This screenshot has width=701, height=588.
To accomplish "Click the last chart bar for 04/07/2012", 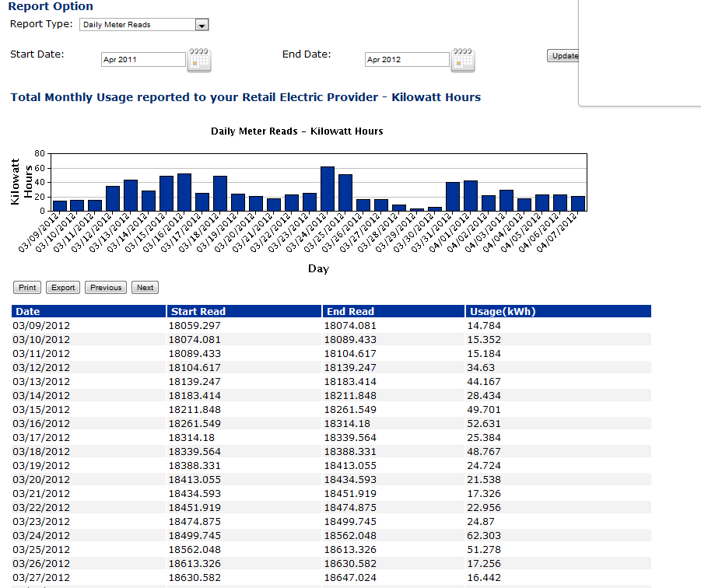I will point(578,203).
